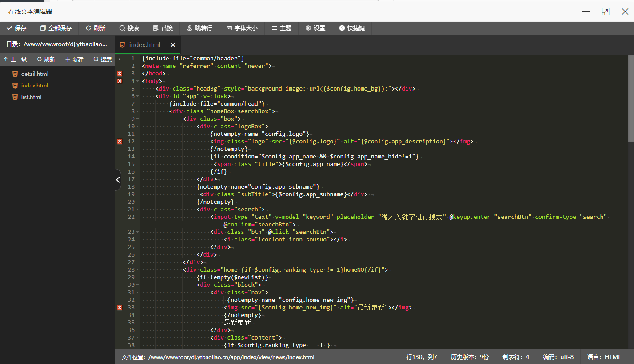Open the 跳转行 go-to-line tool

(199, 28)
